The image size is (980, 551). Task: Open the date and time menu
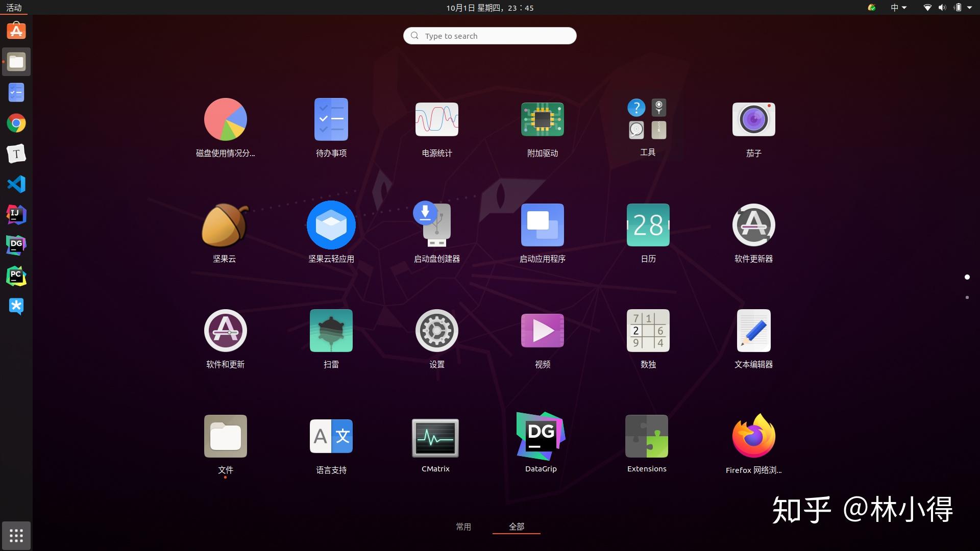[490, 8]
